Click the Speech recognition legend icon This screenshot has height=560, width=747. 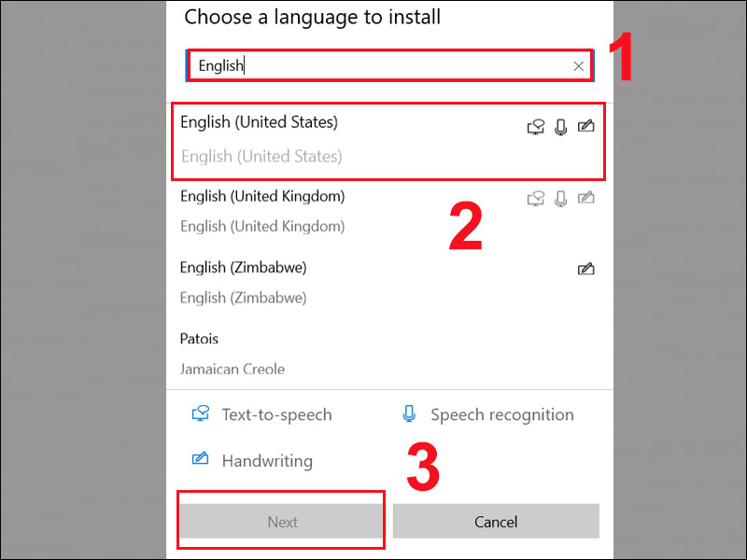pos(409,413)
